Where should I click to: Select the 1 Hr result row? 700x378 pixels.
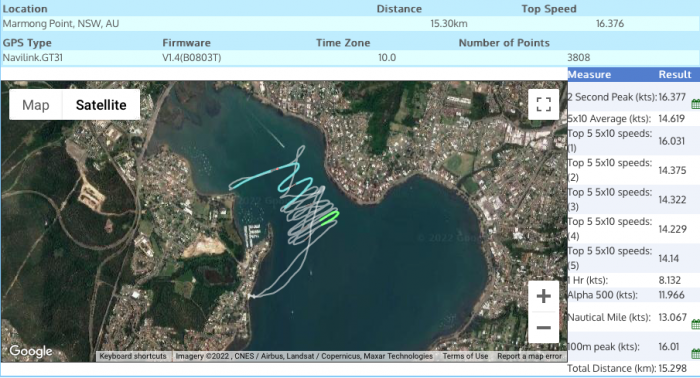tap(633, 280)
